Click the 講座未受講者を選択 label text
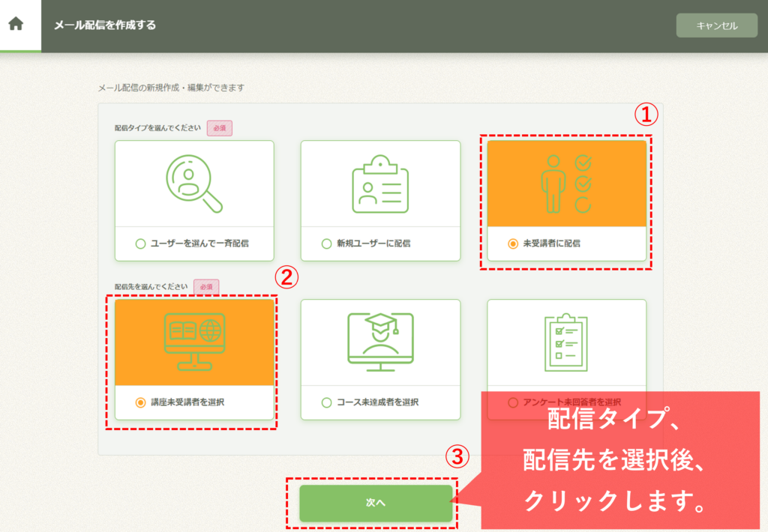768x532 pixels. coord(187,402)
